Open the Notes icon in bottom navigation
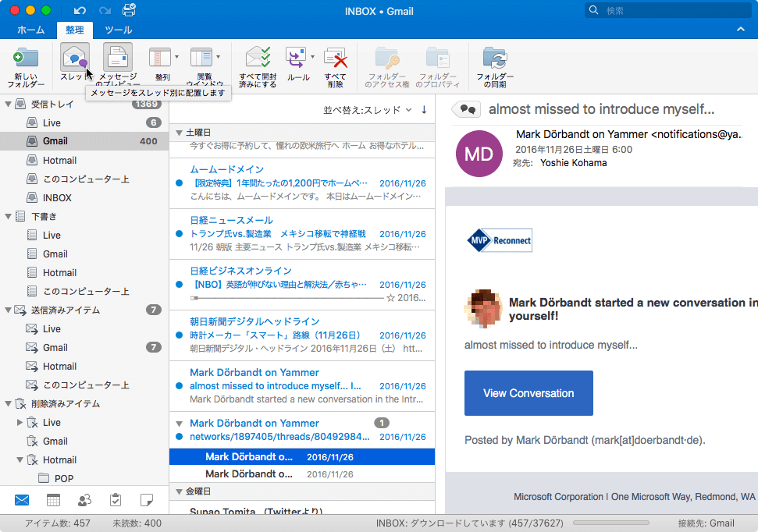Image resolution: width=758 pixels, height=532 pixels. (147, 500)
